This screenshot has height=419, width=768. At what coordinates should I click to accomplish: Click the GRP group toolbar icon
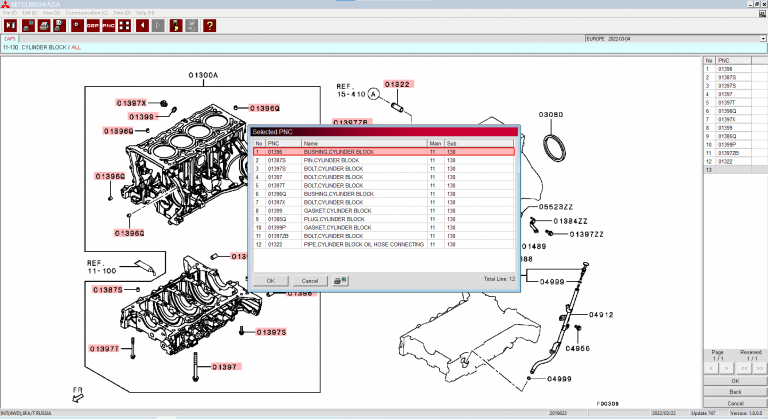pos(92,24)
